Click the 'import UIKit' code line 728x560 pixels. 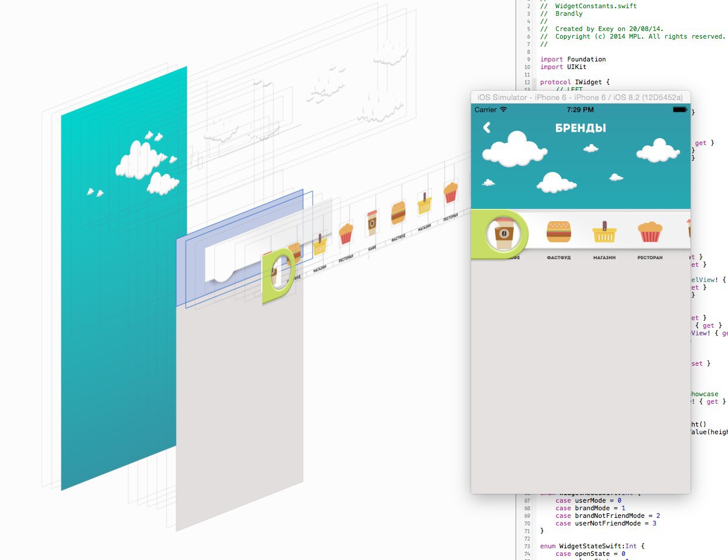[563, 67]
